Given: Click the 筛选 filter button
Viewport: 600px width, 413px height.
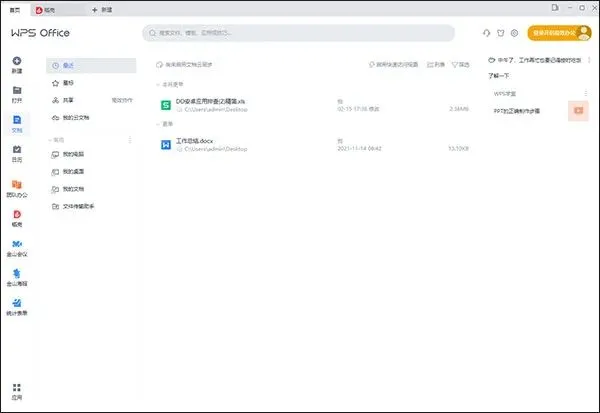Looking at the screenshot, I should tap(460, 65).
